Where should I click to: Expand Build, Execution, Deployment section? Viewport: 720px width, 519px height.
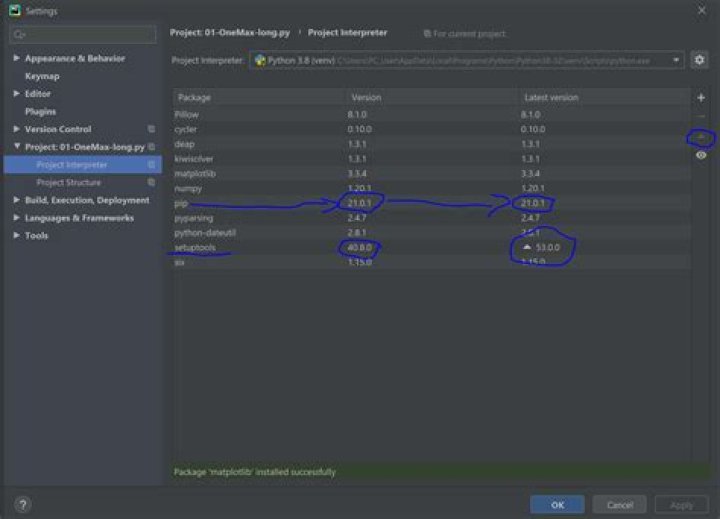pyautogui.click(x=17, y=200)
